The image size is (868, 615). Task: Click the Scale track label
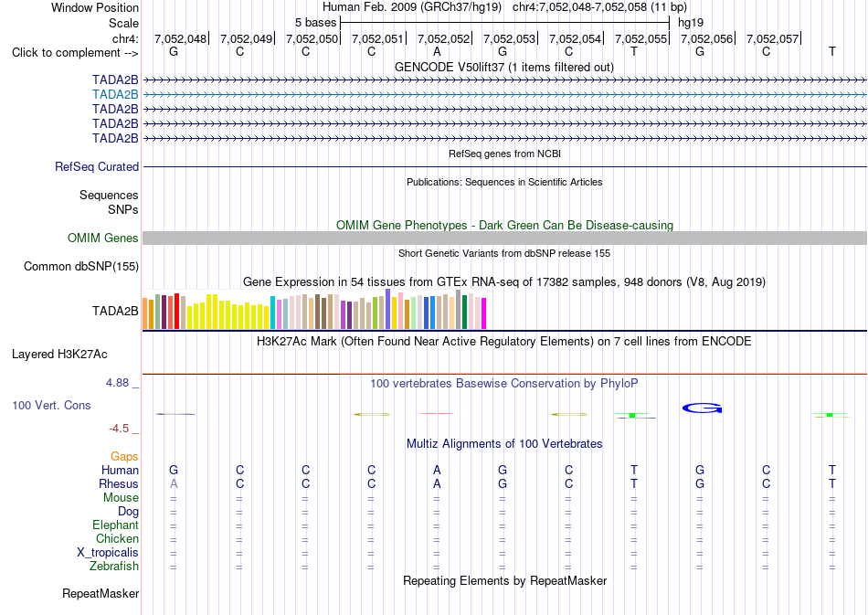(123, 23)
